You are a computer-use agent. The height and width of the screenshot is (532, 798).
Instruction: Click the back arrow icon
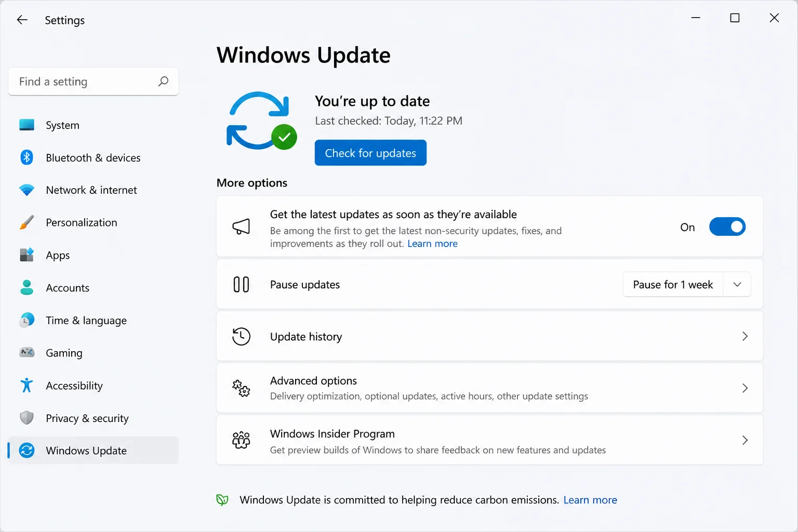[22, 20]
